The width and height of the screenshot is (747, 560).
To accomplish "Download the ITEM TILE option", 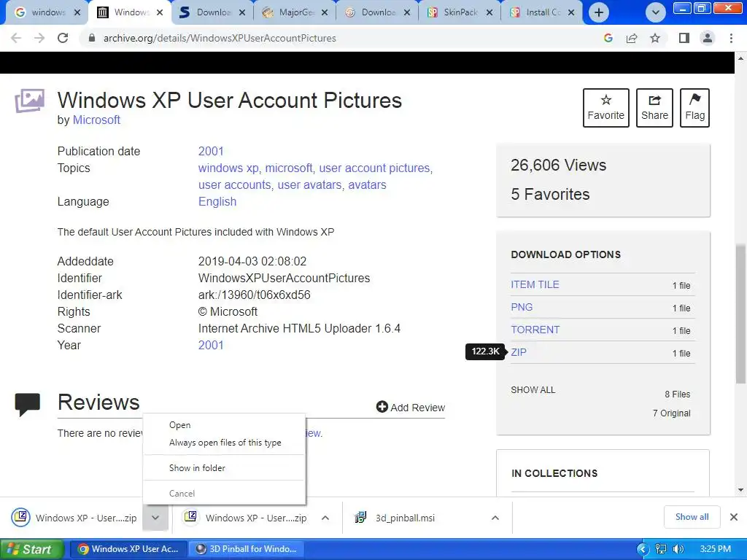I will click(535, 285).
